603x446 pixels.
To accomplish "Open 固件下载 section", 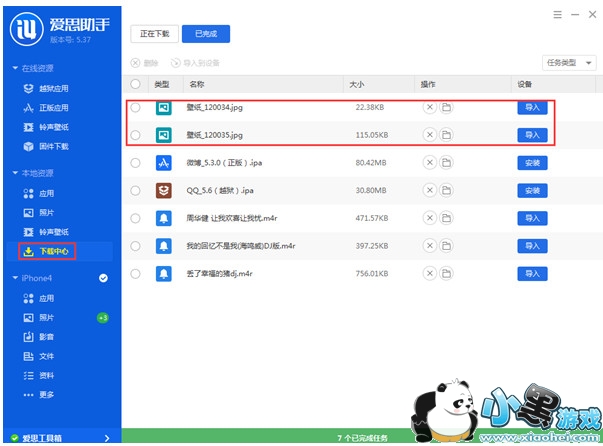I will [x=46, y=146].
